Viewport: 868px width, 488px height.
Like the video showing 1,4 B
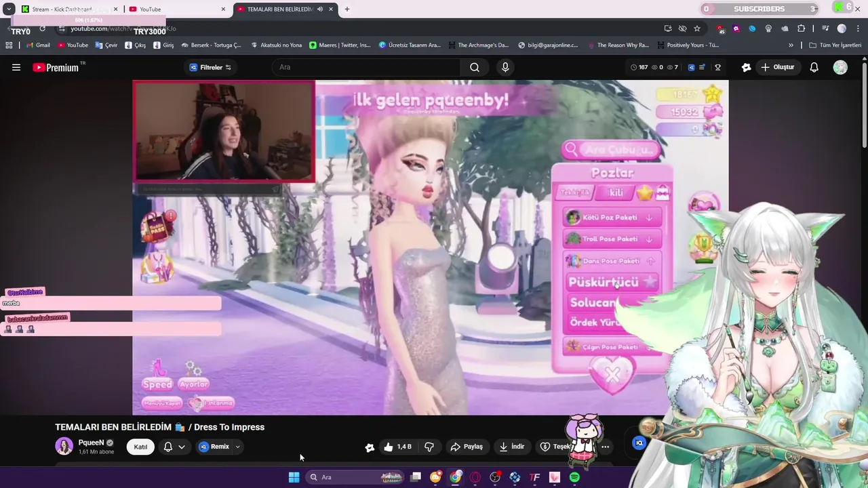pos(397,447)
